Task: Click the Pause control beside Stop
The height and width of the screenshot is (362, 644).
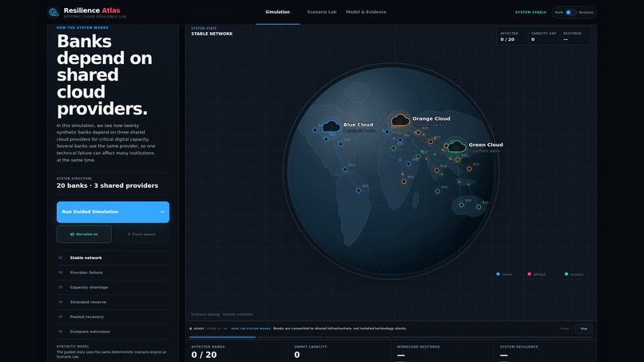Action: point(565,328)
